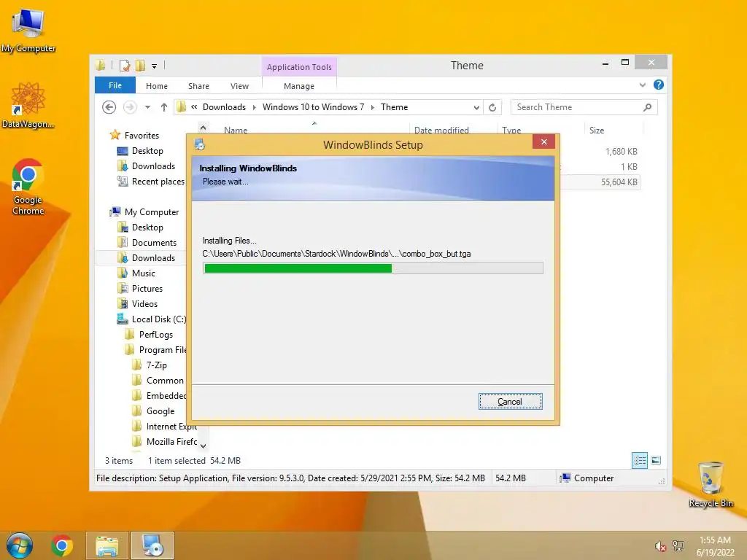Open the Mozilla Firefox folder in tree
The height and width of the screenshot is (560, 747).
[171, 441]
